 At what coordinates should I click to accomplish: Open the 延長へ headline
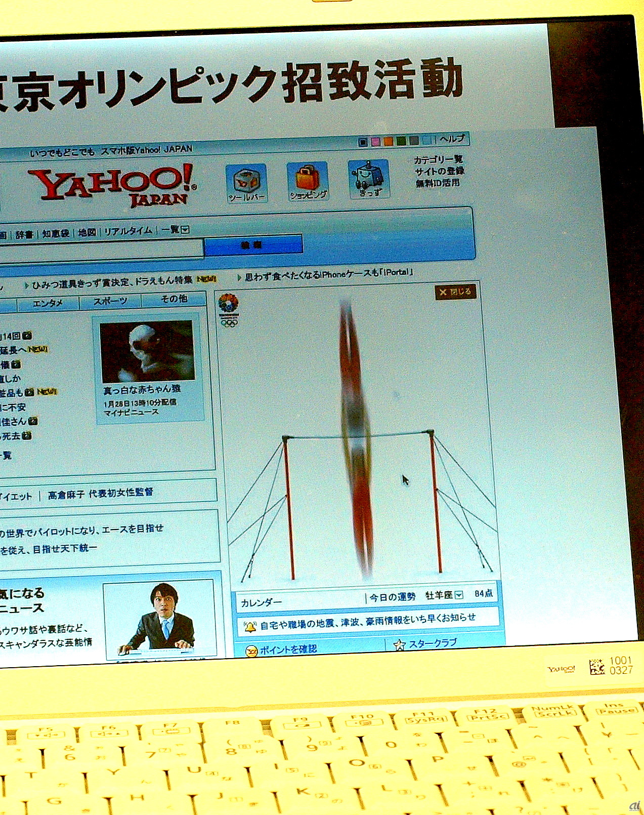pos(13,350)
